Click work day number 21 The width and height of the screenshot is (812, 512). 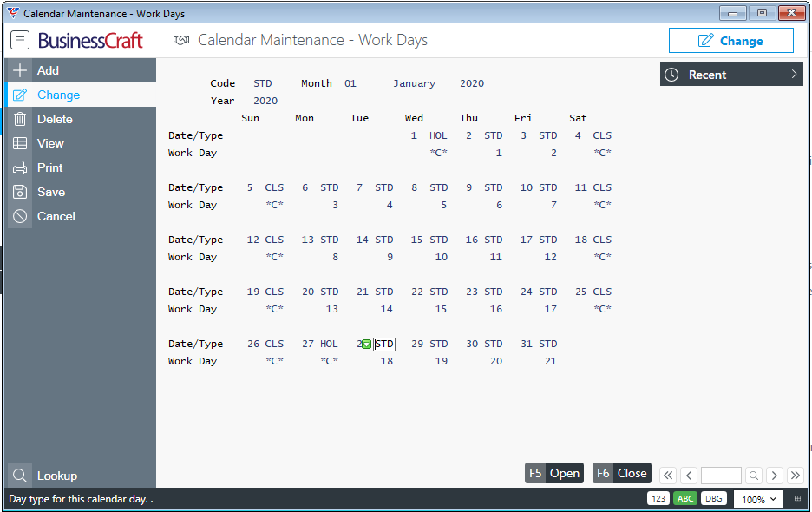pyautogui.click(x=551, y=361)
